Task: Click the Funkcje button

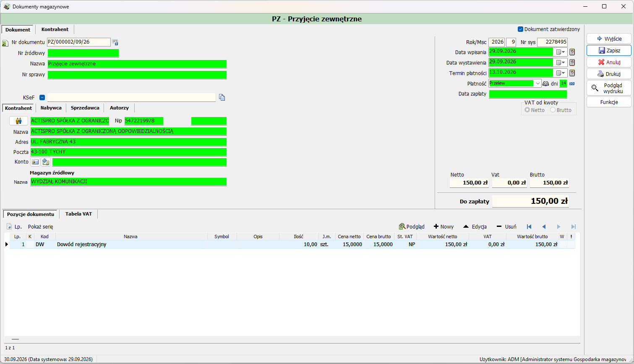Action: [609, 102]
